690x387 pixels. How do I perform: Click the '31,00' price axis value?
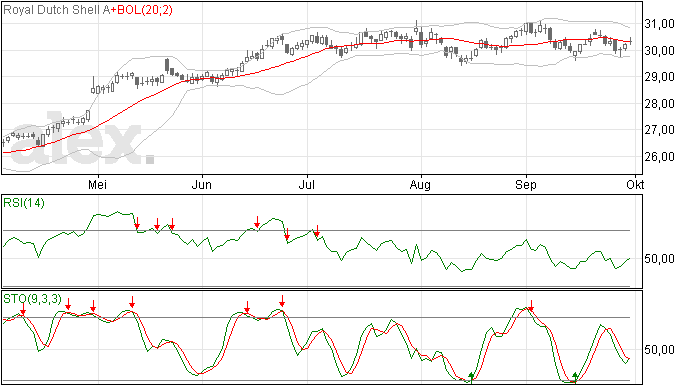coord(659,24)
